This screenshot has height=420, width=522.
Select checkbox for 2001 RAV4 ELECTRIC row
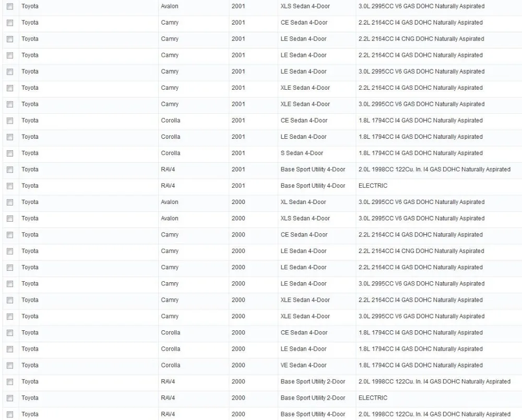10,186
